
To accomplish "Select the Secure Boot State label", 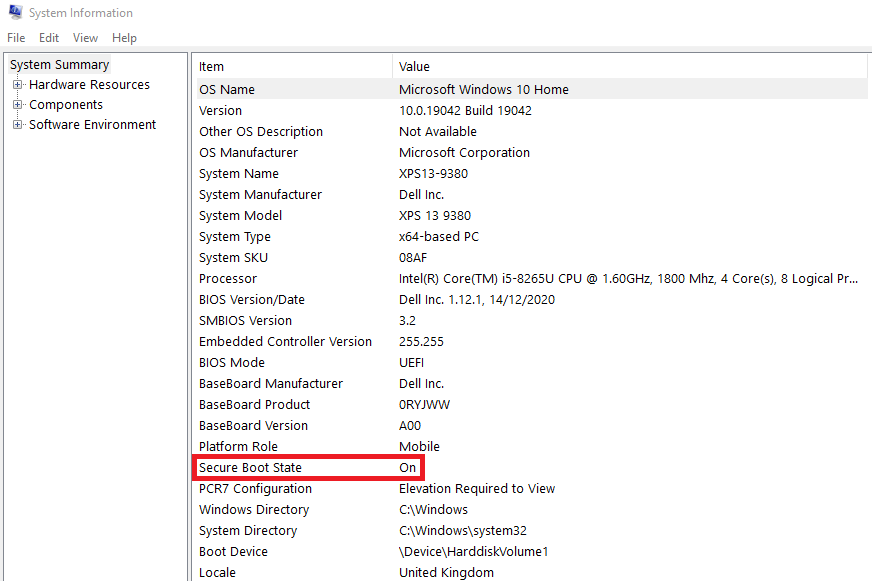I will [250, 468].
